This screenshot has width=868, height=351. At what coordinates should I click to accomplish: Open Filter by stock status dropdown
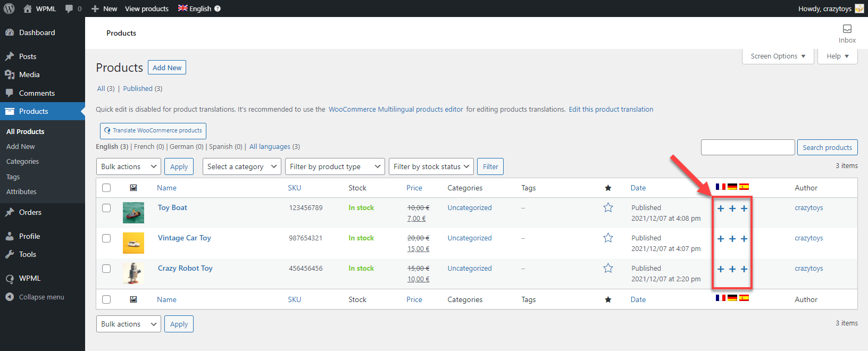click(x=431, y=166)
